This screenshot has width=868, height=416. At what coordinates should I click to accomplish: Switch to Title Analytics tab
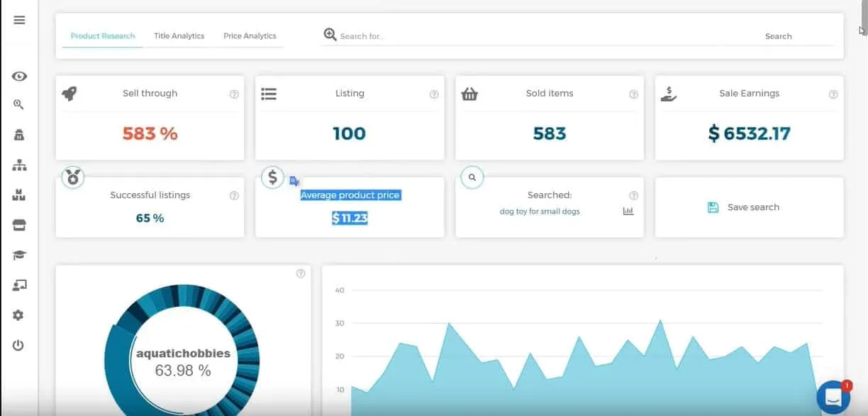179,36
